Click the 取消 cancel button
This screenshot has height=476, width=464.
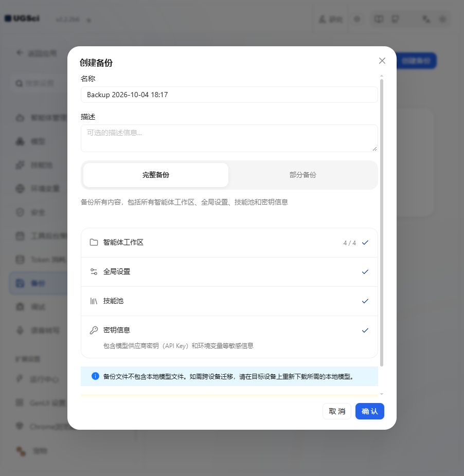click(336, 411)
